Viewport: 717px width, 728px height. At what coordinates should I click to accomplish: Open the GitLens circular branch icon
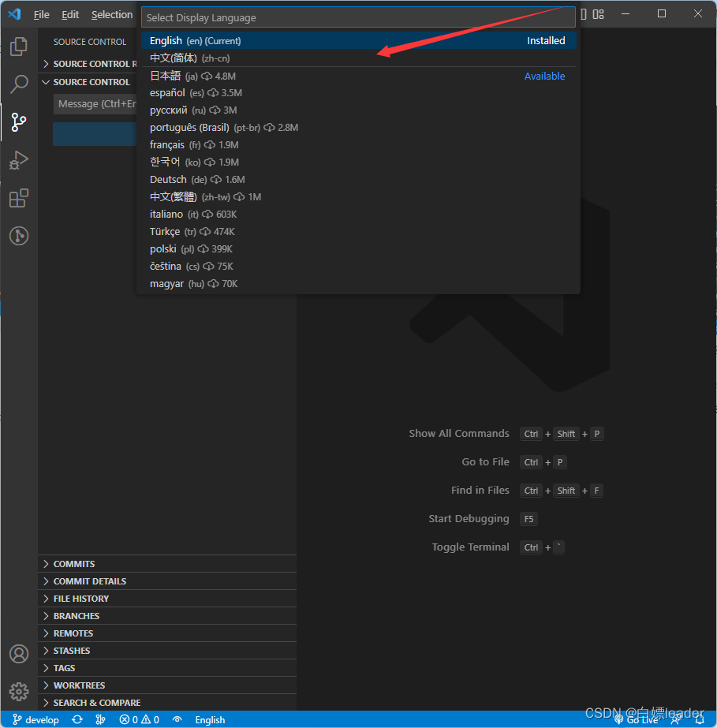point(19,236)
